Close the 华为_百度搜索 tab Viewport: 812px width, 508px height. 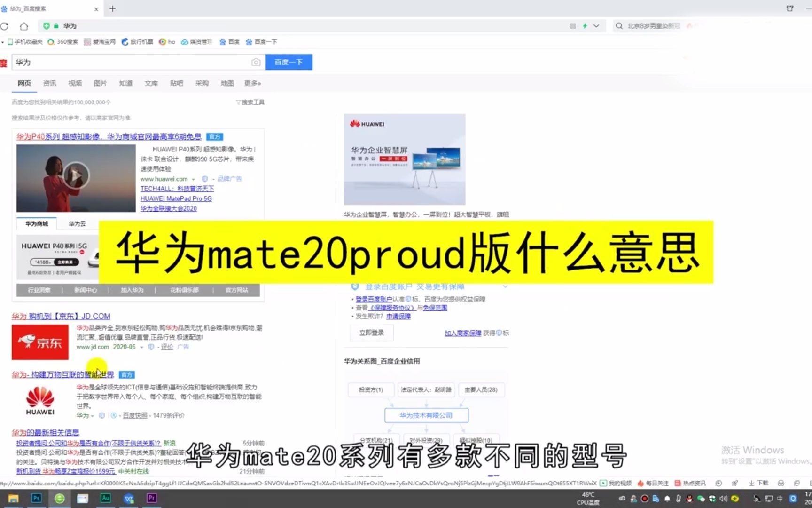[96, 9]
